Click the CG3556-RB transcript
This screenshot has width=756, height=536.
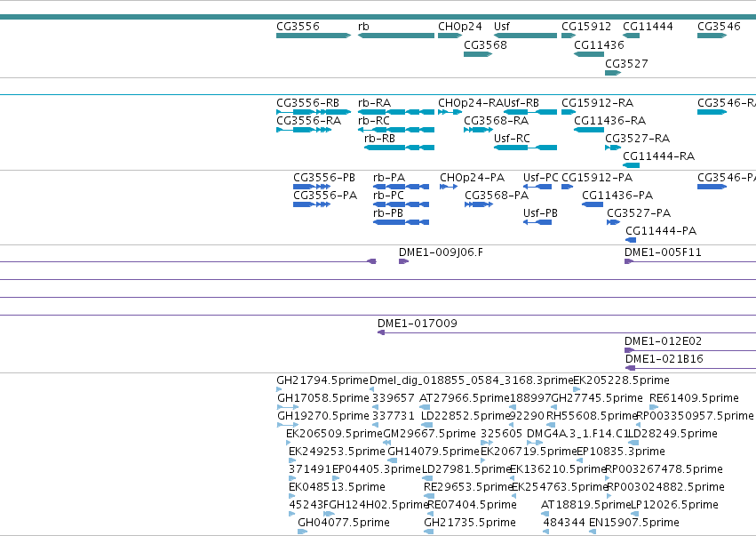tap(314, 112)
